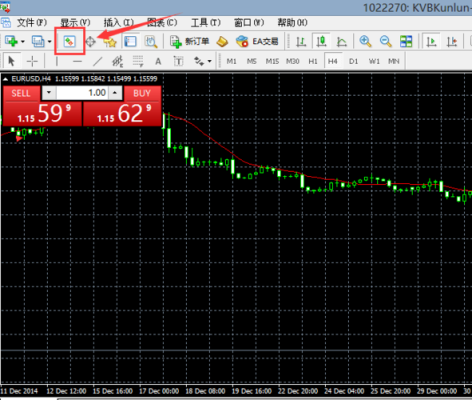Select the Fibonacci retracement tool
Image resolution: width=472 pixels, height=400 pixels.
[138, 61]
